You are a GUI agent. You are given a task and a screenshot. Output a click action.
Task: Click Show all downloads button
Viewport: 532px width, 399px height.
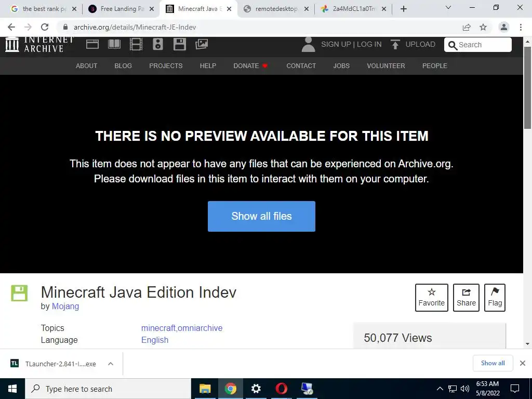pos(493,363)
